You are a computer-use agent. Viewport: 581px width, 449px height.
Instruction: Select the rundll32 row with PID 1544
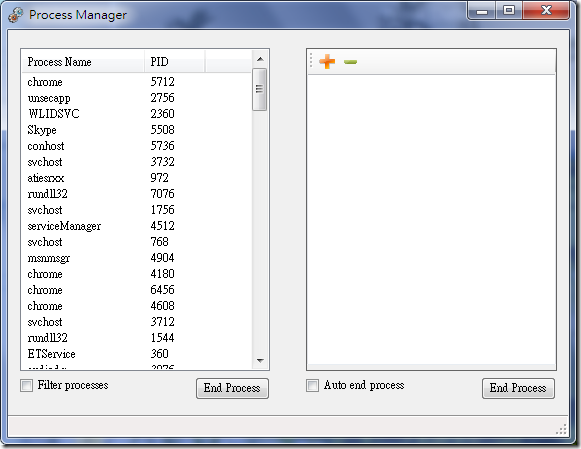pyautogui.click(x=137, y=338)
